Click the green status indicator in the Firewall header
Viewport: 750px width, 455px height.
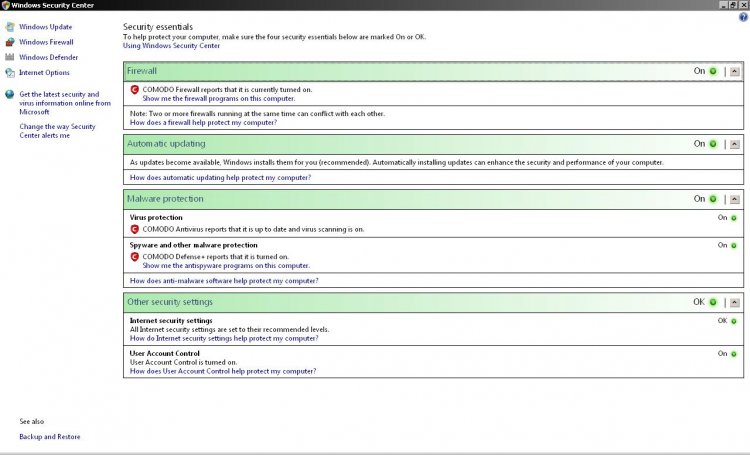[x=713, y=71]
